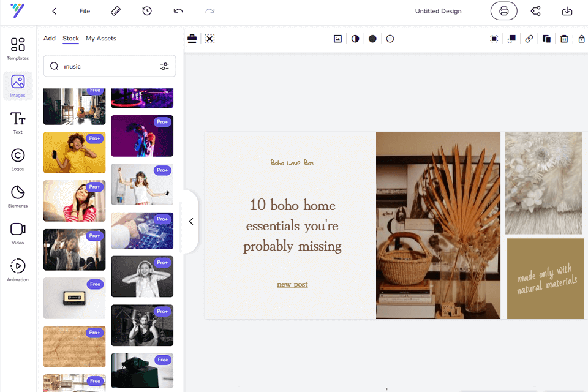Switch to My Assets tab
This screenshot has width=588, height=392.
click(x=101, y=38)
